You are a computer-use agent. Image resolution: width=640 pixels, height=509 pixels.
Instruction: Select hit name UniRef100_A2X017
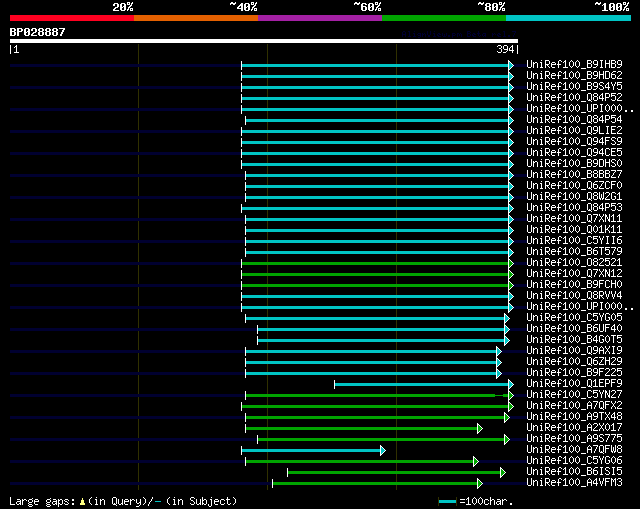tap(574, 428)
